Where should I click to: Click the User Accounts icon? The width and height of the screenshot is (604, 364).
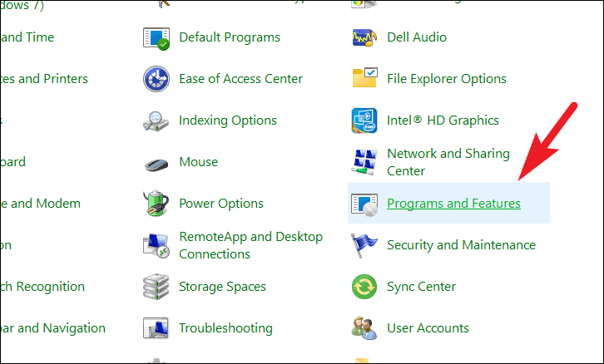tap(364, 327)
